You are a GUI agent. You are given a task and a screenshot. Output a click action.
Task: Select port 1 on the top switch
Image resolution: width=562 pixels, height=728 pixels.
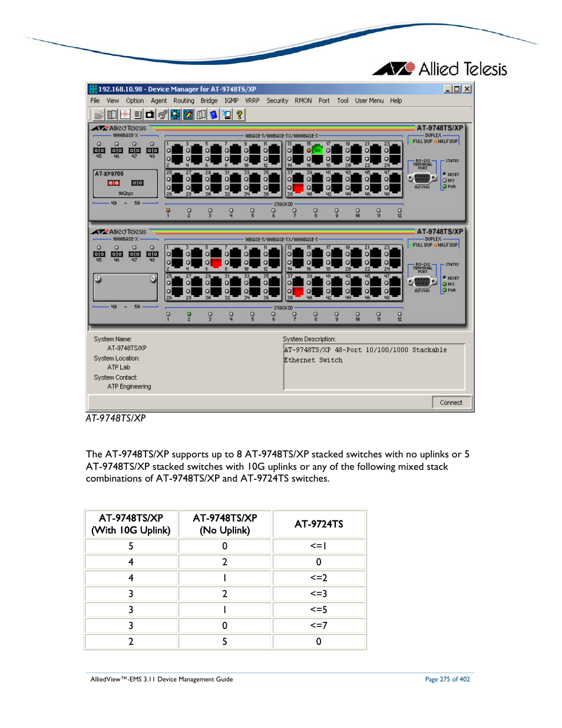pos(177,150)
